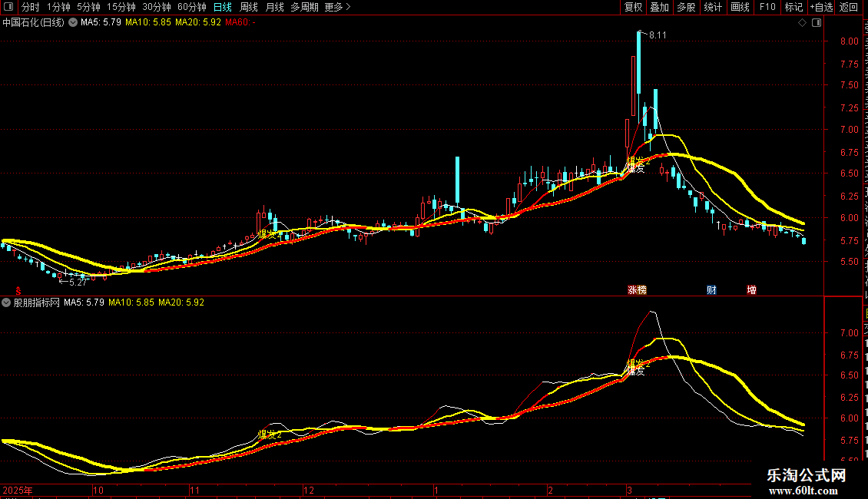868x499 pixels.
Task: Expand the 更多 periods menu
Action: click(x=337, y=7)
